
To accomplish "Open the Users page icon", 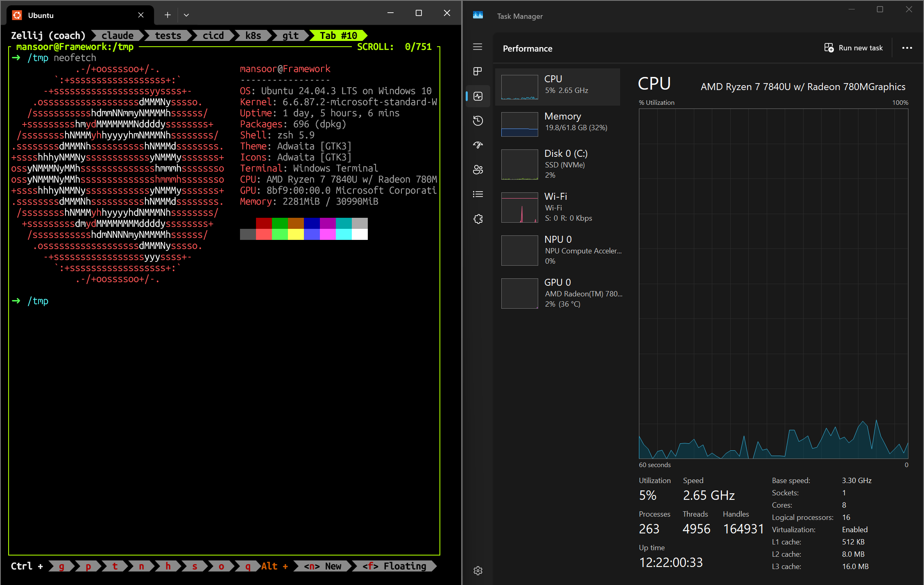I will [478, 169].
